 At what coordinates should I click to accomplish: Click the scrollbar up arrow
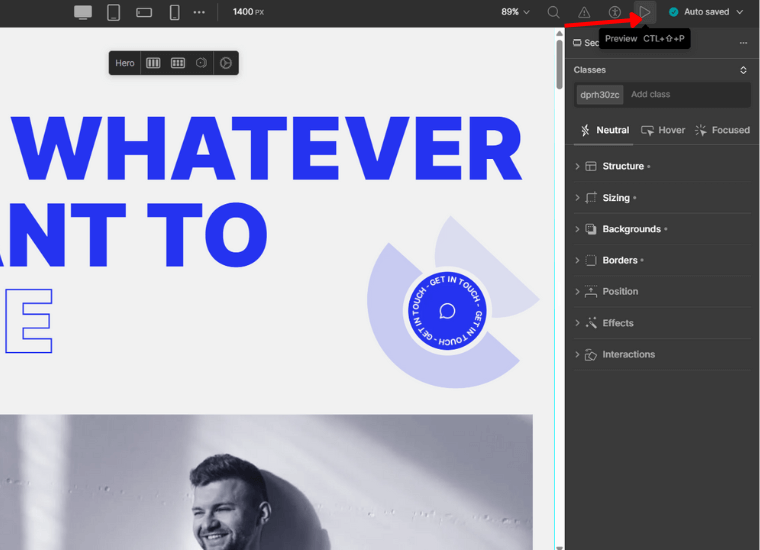tap(559, 33)
